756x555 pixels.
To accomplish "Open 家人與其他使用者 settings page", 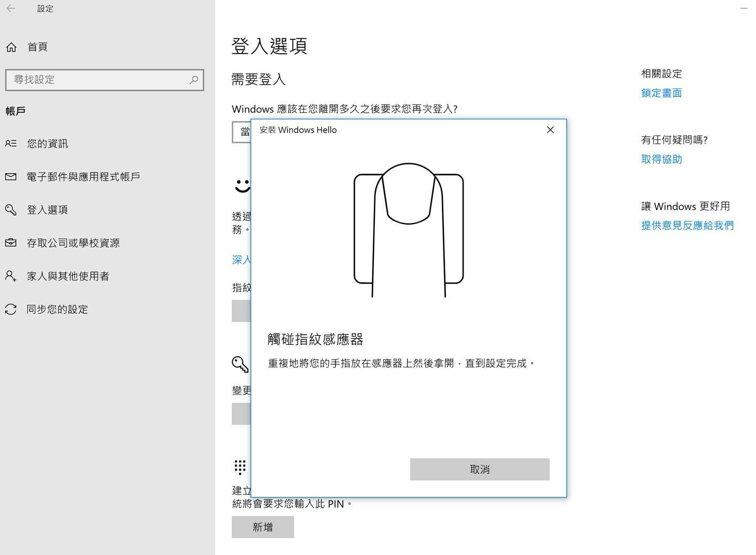I will click(x=68, y=276).
